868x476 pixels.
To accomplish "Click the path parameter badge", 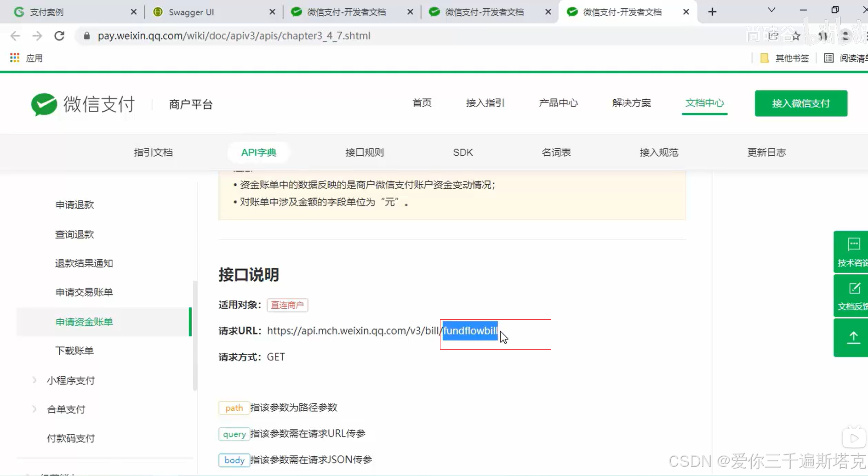I will tap(234, 408).
